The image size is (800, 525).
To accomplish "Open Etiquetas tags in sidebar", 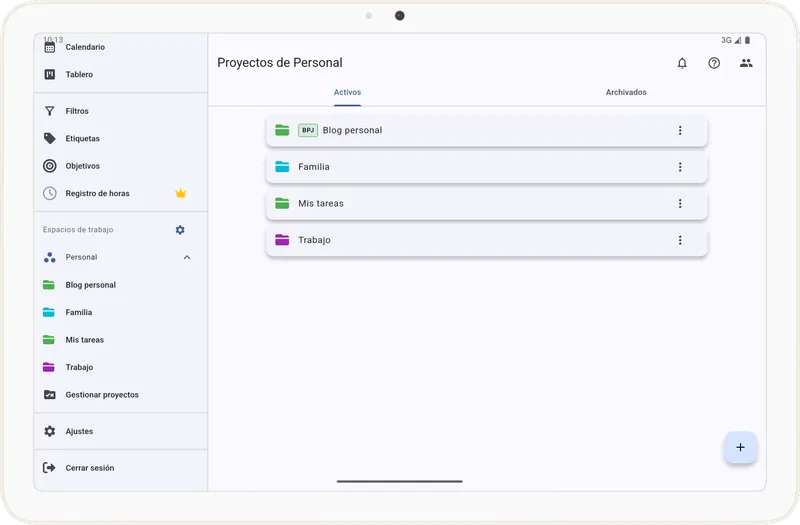I will (82, 139).
